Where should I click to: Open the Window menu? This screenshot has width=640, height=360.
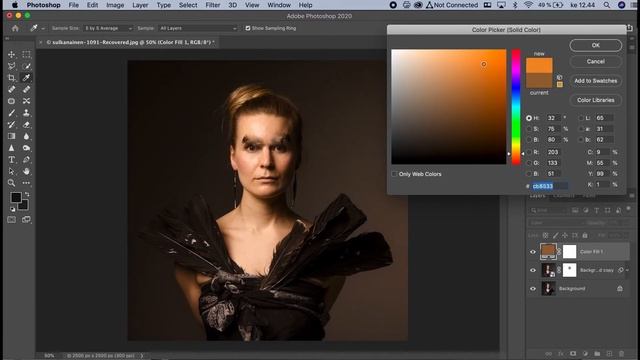(x=279, y=5)
